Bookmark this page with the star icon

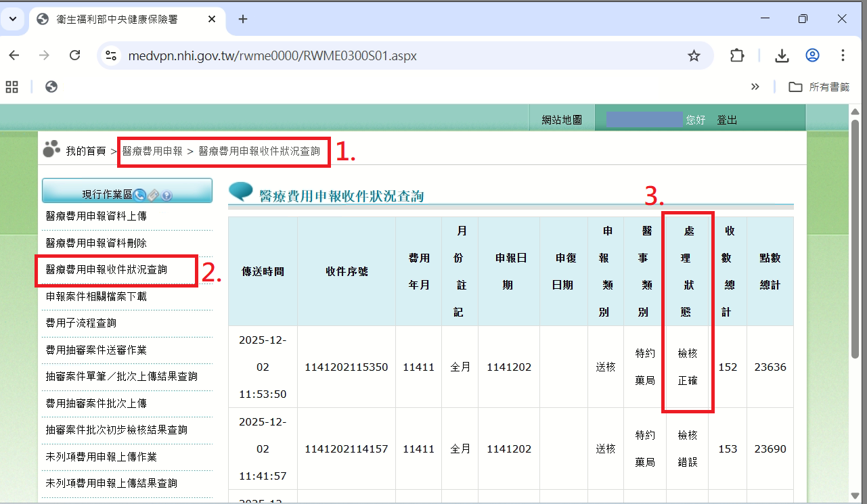tap(694, 55)
